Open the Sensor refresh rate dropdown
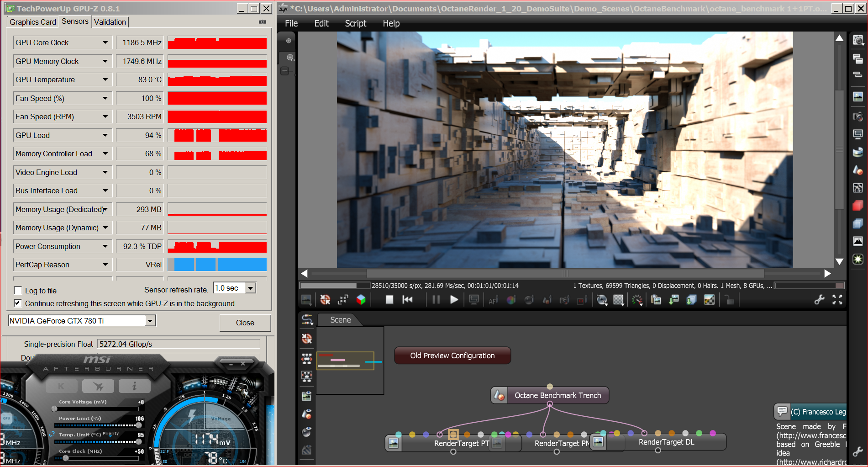Image resolution: width=868 pixels, height=467 pixels. coord(250,288)
